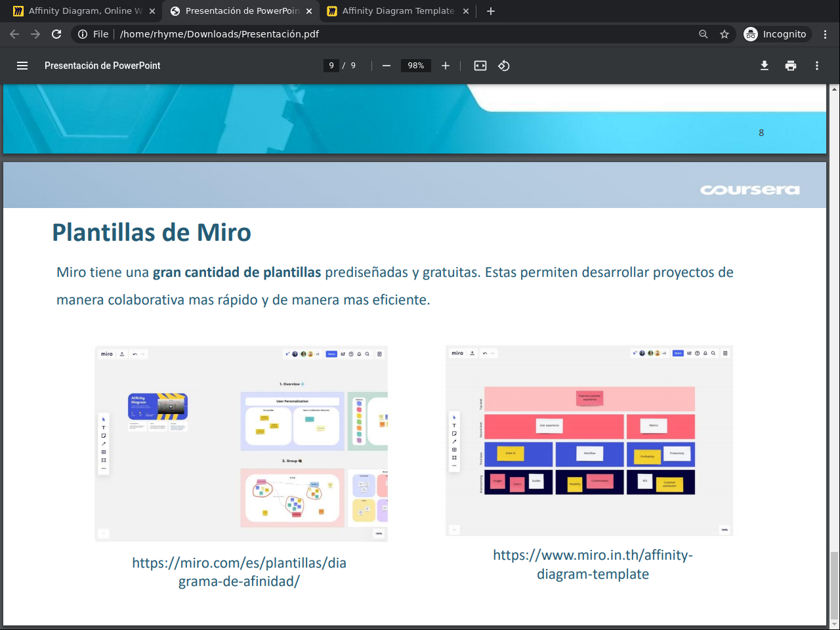Close the Affinity Diagram Template tab
The width and height of the screenshot is (840, 630).
[x=466, y=11]
